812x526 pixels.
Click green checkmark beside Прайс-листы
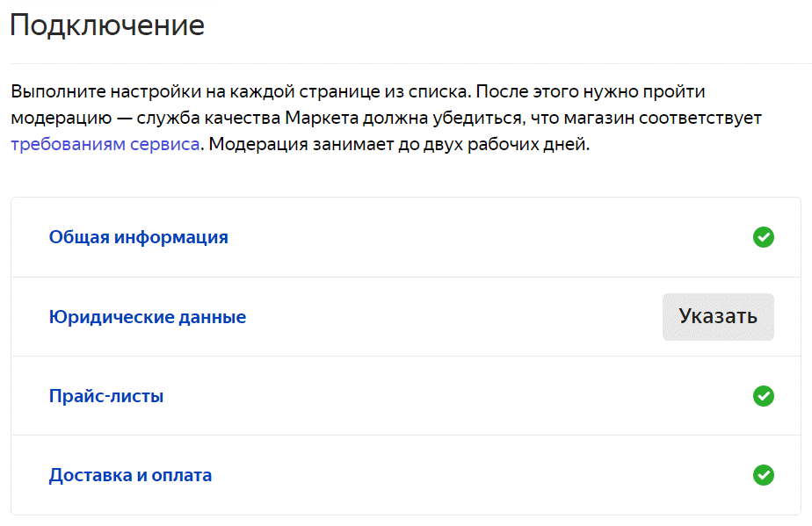[764, 396]
